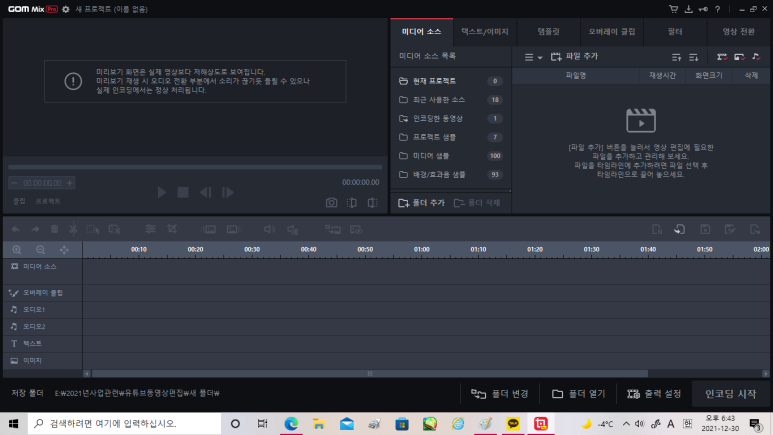773x435 pixels.
Task: Select 미디어 샘플 folder
Action: pyautogui.click(x=451, y=156)
